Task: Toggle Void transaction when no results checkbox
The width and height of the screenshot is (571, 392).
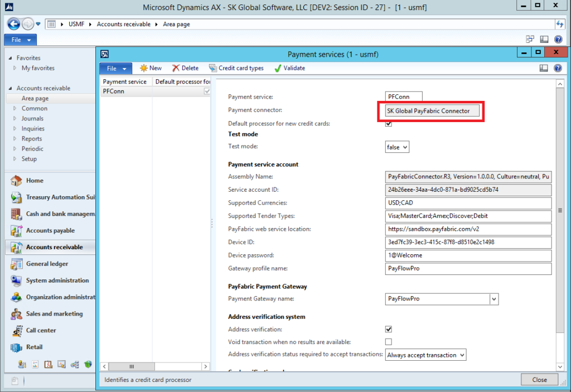Action: 389,342
